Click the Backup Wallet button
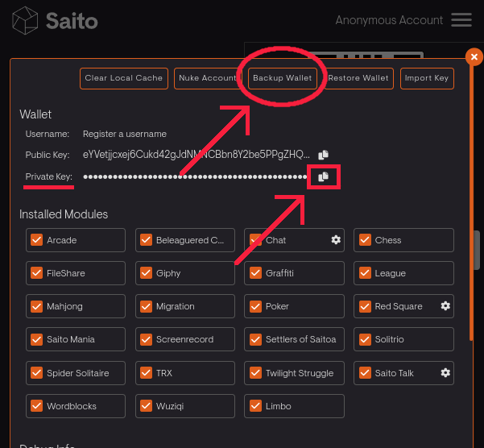Screen dimensions: 484x448 tap(283, 78)
